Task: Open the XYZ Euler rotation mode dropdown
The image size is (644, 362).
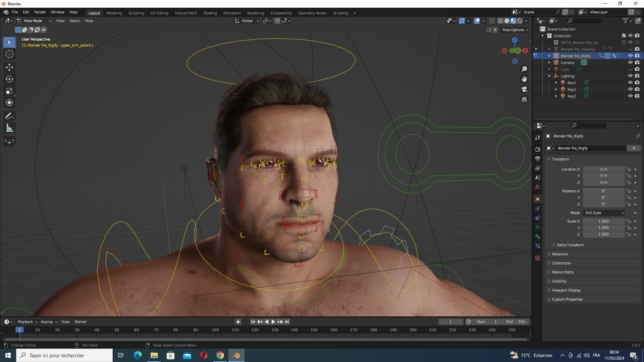Action: [604, 213]
